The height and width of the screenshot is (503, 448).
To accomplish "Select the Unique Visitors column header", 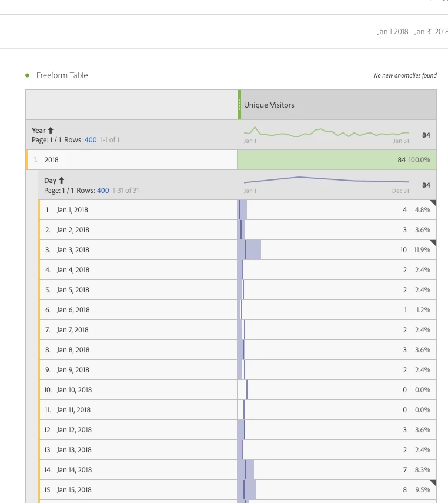I will click(x=337, y=105).
